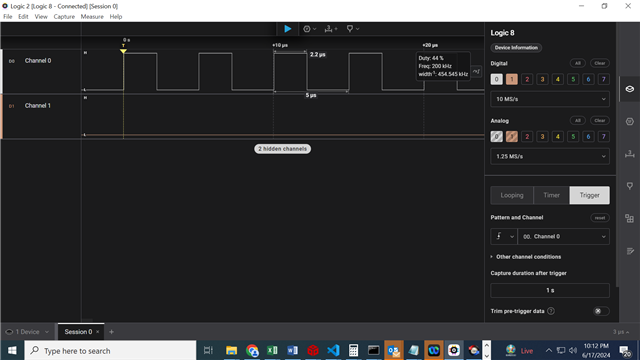Toggle analog channel 4
The width and height of the screenshot is (640, 360).
point(558,136)
